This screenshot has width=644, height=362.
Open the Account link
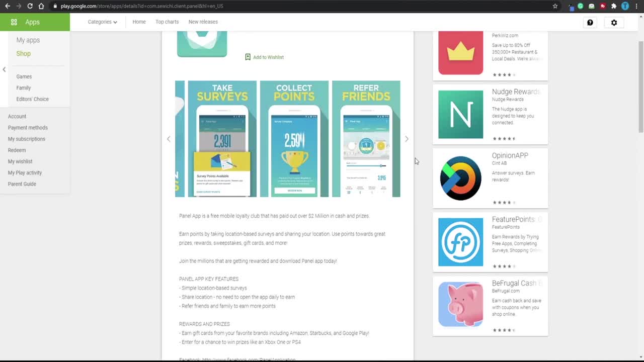tap(17, 116)
